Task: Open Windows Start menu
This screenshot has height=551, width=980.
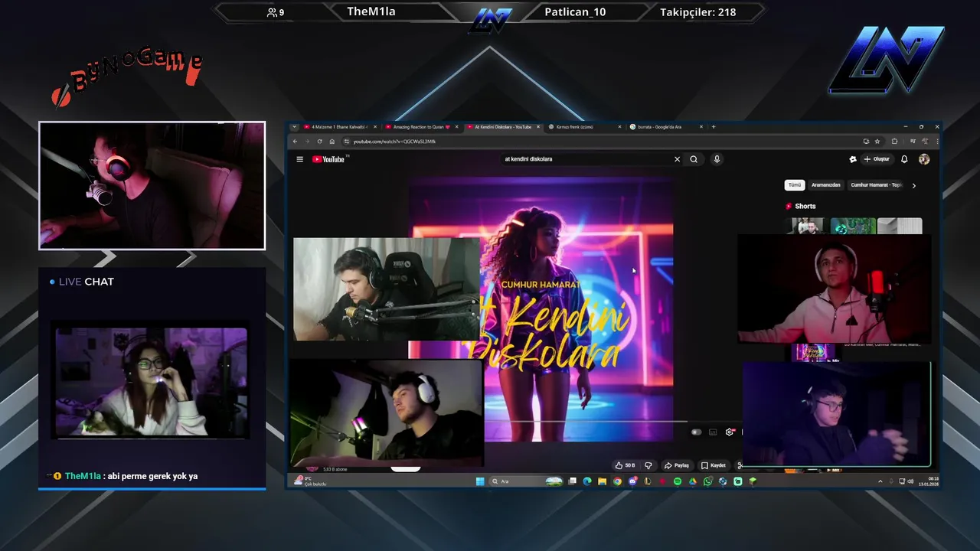Action: pos(480,481)
